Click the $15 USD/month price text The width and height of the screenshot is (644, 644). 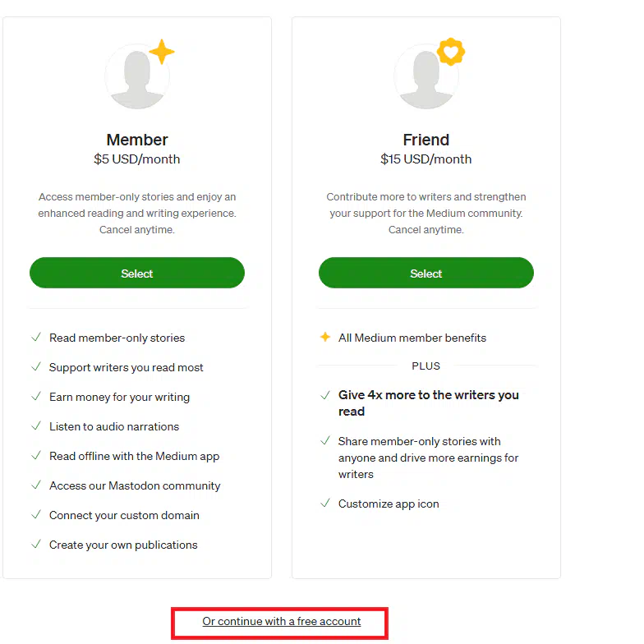coord(425,159)
